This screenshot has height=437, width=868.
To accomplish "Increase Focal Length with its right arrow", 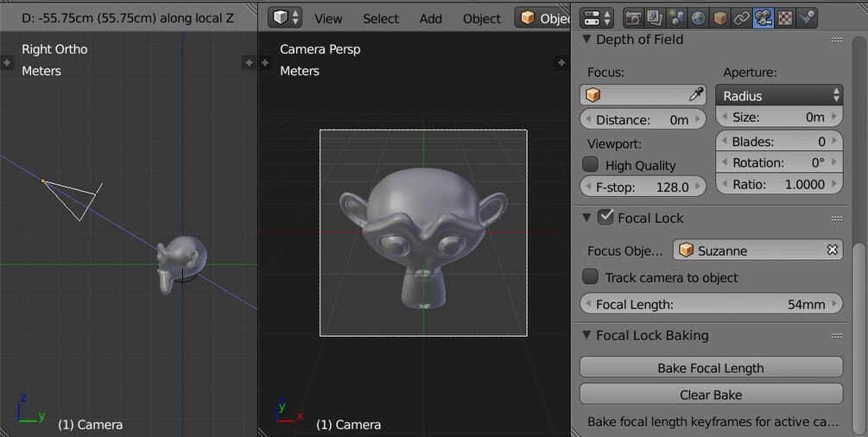I will tap(835, 304).
